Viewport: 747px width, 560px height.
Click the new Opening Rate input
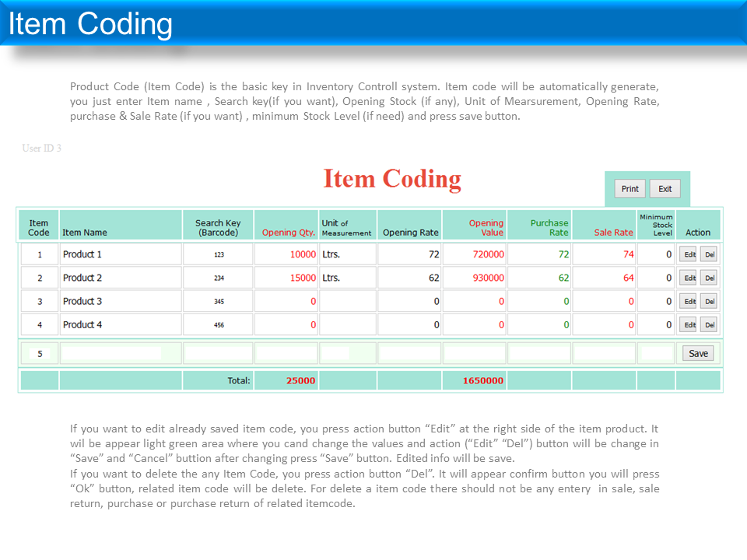tap(409, 353)
